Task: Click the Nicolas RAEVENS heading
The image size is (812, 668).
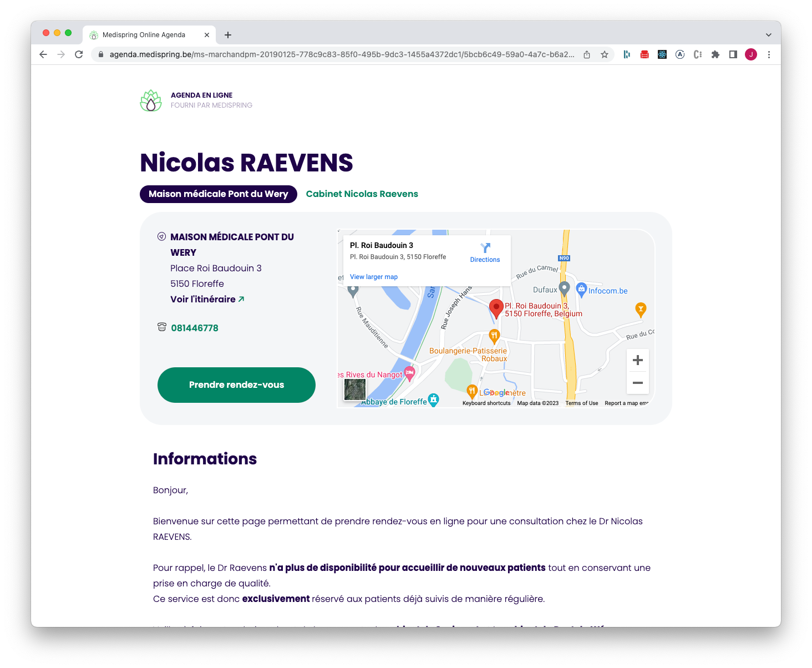Action: click(246, 163)
